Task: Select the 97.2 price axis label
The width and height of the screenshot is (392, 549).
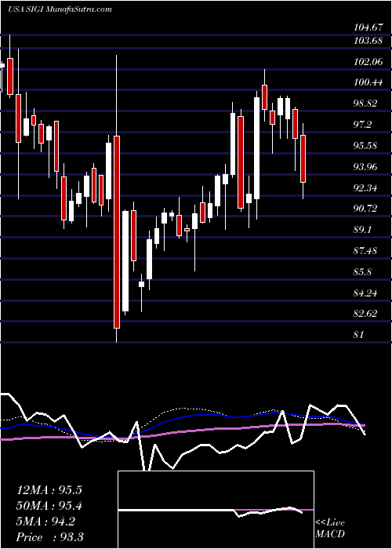Action: [x=363, y=125]
